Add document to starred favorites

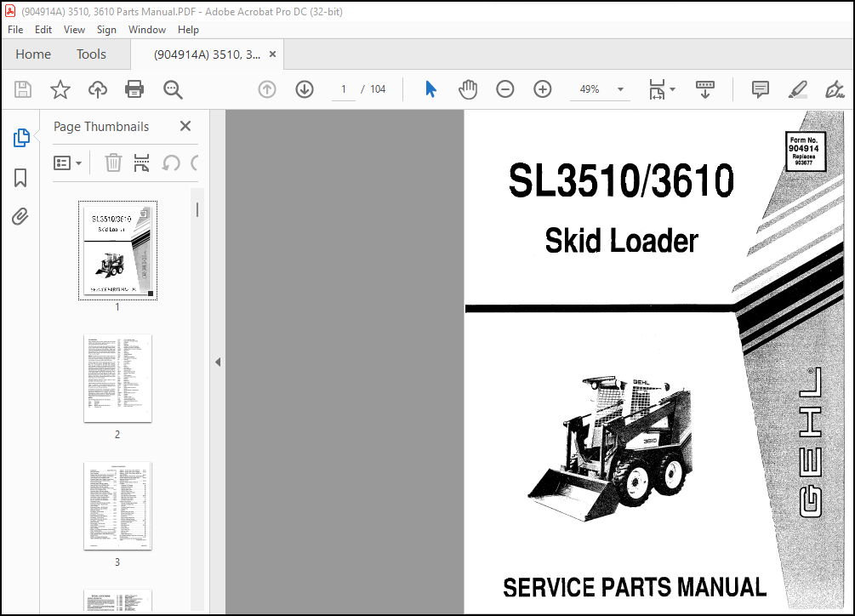tap(60, 89)
